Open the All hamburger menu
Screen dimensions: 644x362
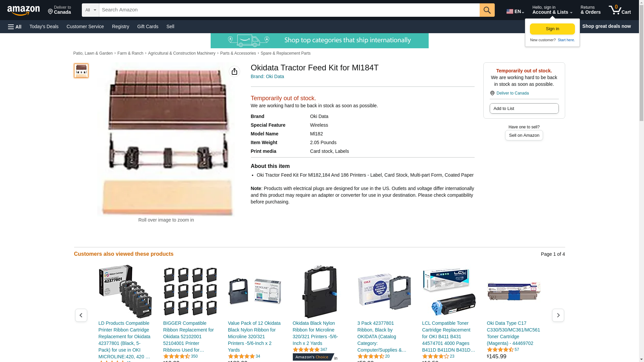[15, 26]
